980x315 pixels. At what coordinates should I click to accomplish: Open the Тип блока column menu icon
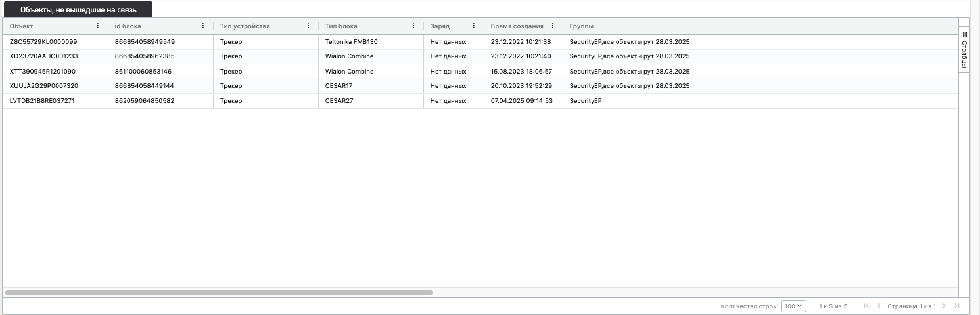click(x=413, y=26)
